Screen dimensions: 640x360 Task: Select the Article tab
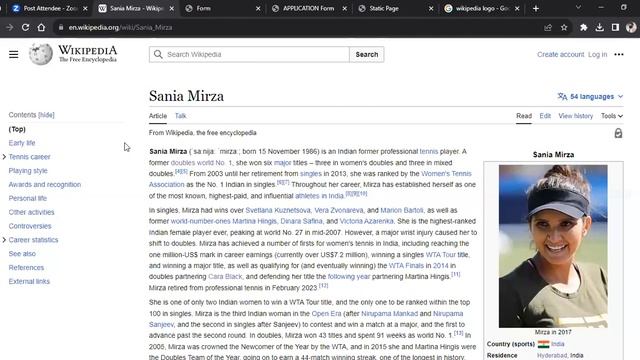point(158,116)
